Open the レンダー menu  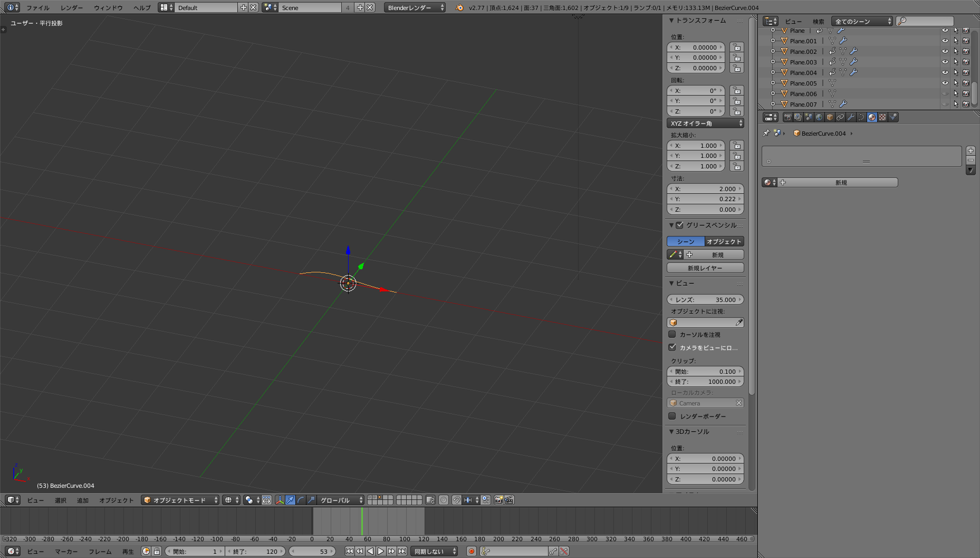[x=72, y=7]
